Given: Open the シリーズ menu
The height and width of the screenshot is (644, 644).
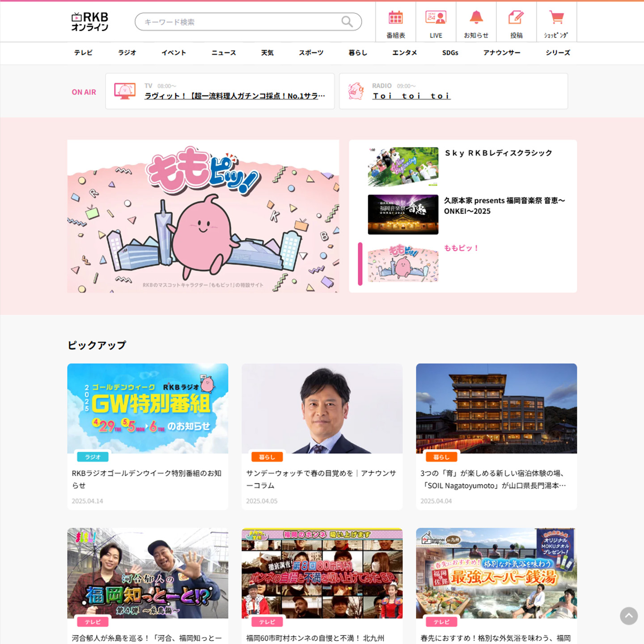Looking at the screenshot, I should pos(558,53).
